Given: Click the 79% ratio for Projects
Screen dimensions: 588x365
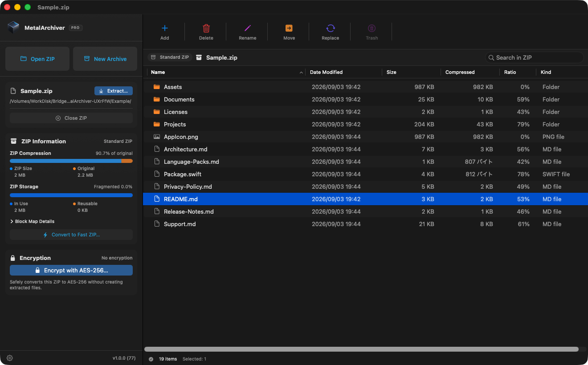Looking at the screenshot, I should pyautogui.click(x=523, y=124).
